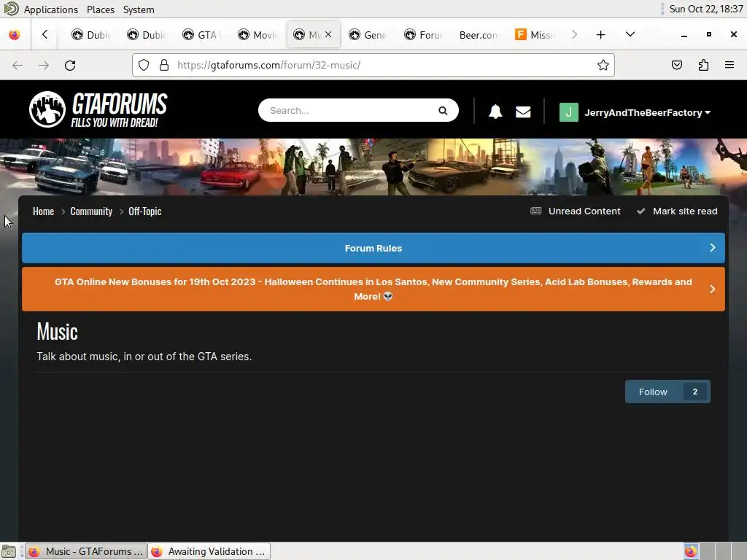Expand the JerryAndTheBeerFactory user menu
747x560 pixels.
coord(708,113)
